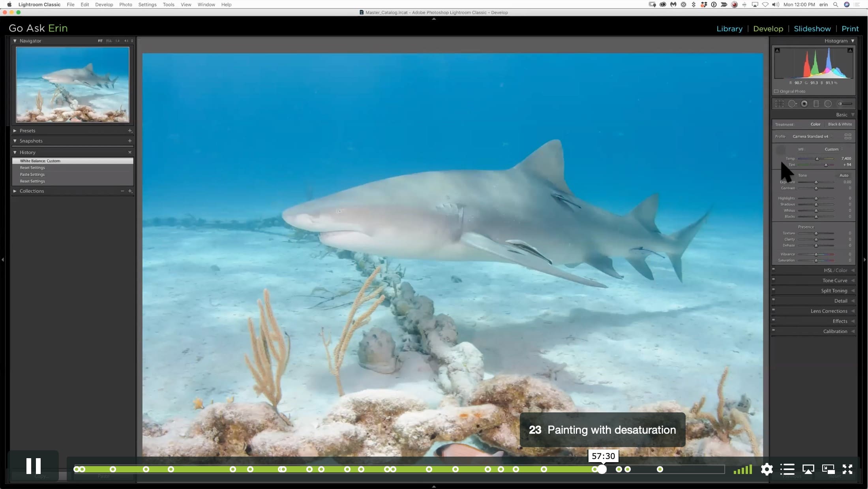The image size is (868, 489).
Task: Open the Develop menu
Action: [104, 5]
